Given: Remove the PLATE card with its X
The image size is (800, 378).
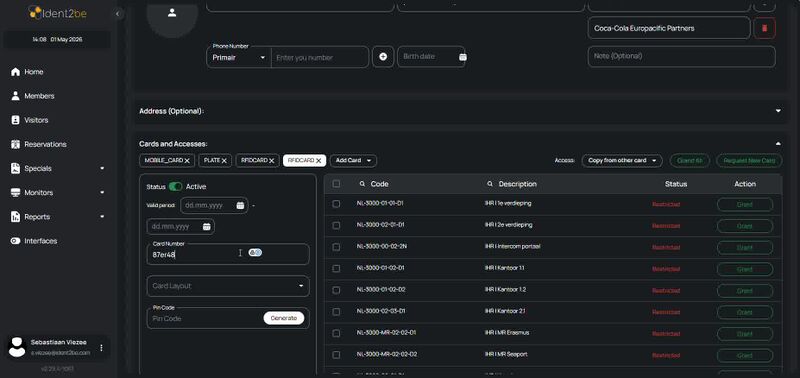Looking at the screenshot, I should pos(224,161).
